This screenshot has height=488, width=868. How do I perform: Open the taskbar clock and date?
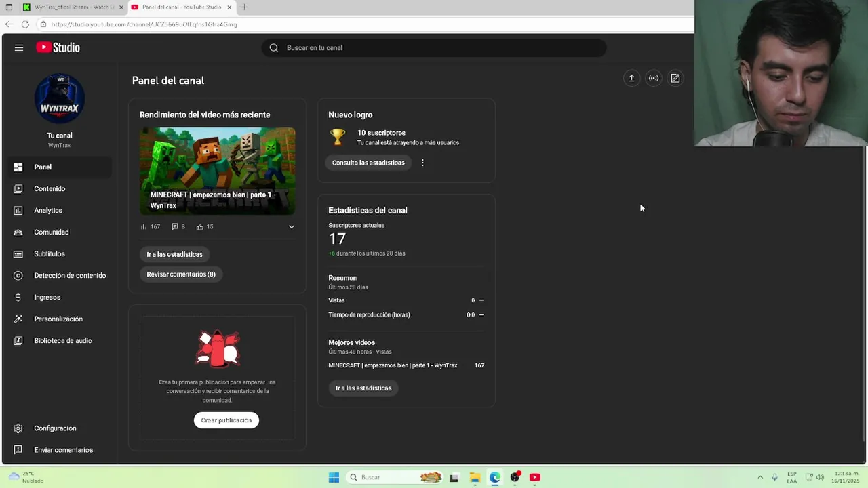(x=845, y=477)
